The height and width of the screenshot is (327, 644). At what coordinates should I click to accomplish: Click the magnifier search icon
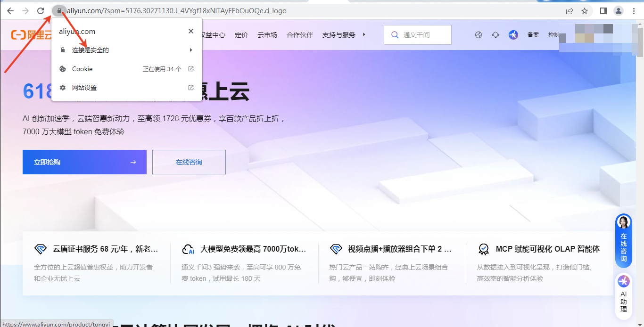pyautogui.click(x=394, y=35)
